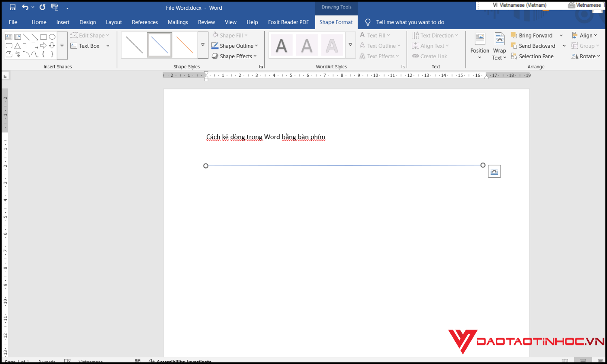The height and width of the screenshot is (364, 607).
Task: Open the Selection Pane
Action: [532, 56]
